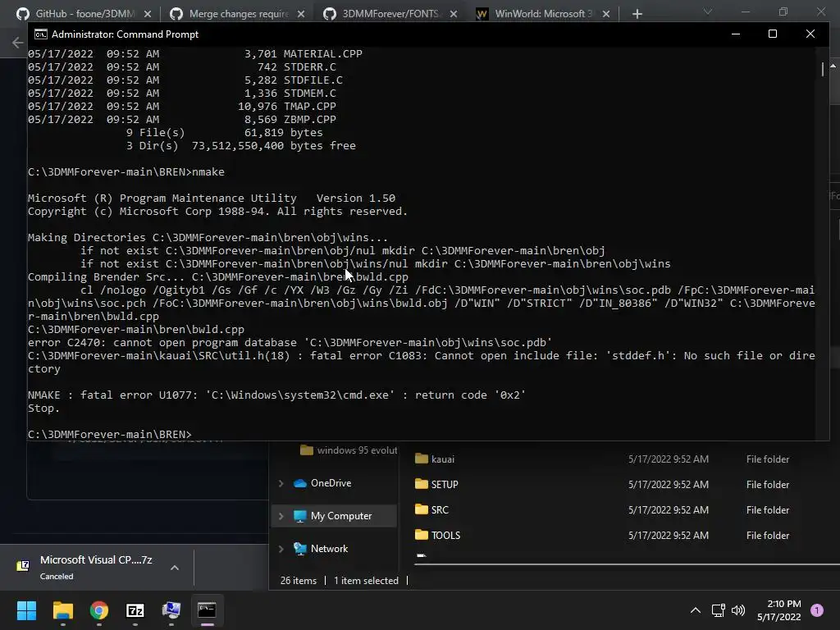The width and height of the screenshot is (840, 630).
Task: Open the notification badge in the tray
Action: [817, 609]
